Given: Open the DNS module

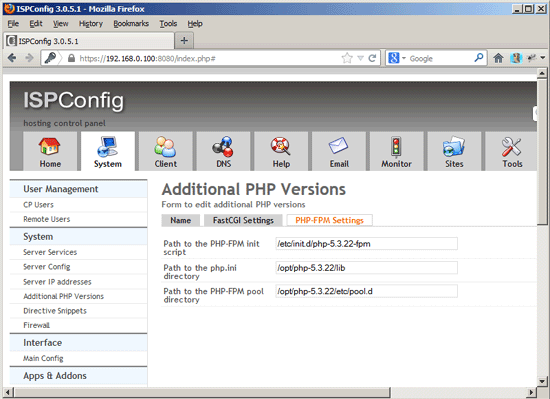Looking at the screenshot, I should [x=223, y=152].
